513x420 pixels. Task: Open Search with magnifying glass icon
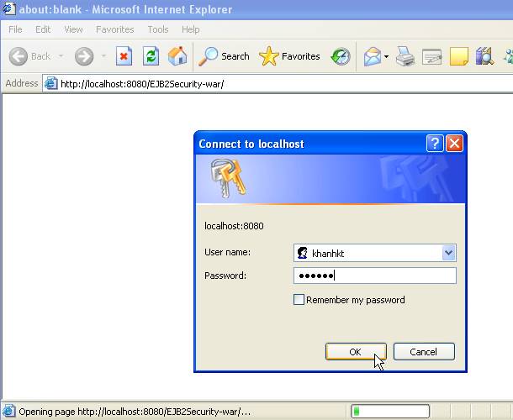[208, 56]
